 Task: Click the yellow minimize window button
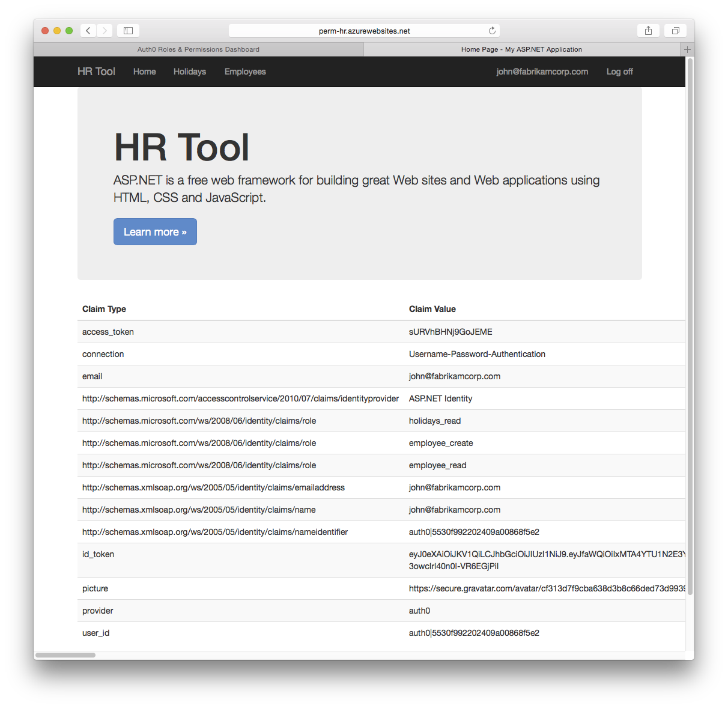(x=57, y=31)
